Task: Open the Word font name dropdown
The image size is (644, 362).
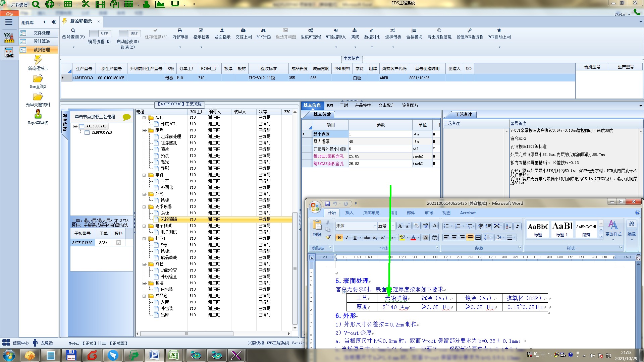Action: coord(374,226)
